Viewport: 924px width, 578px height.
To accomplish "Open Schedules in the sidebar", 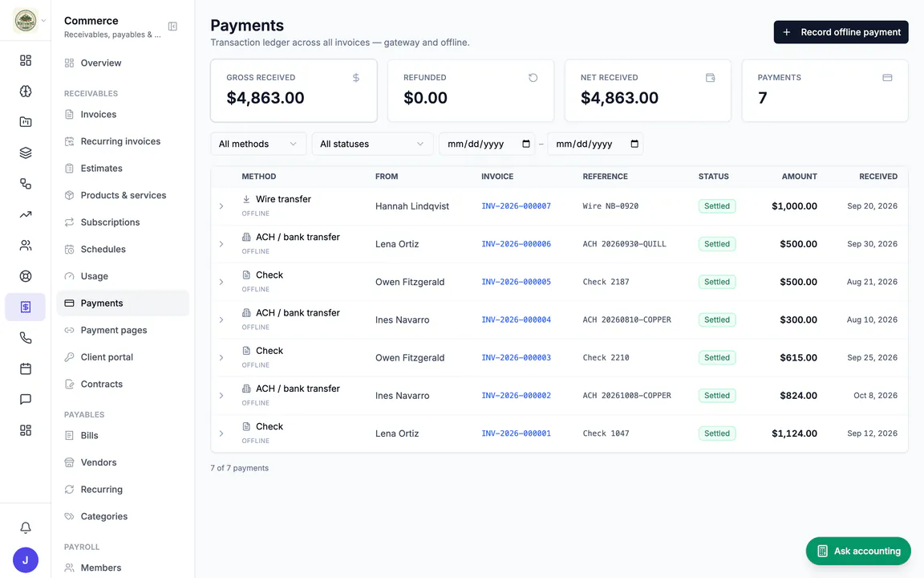I will [x=123, y=250].
